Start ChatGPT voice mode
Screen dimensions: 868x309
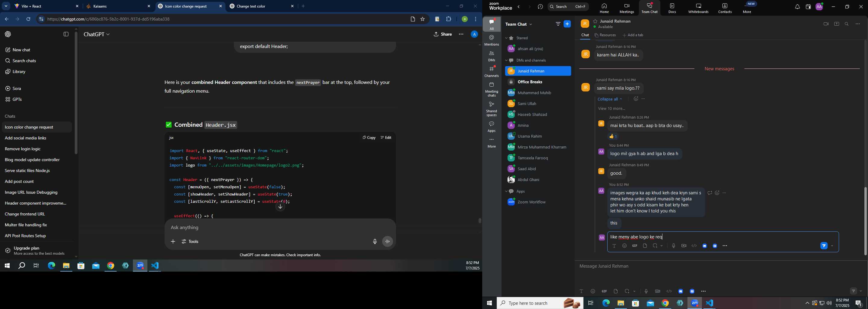(388, 241)
